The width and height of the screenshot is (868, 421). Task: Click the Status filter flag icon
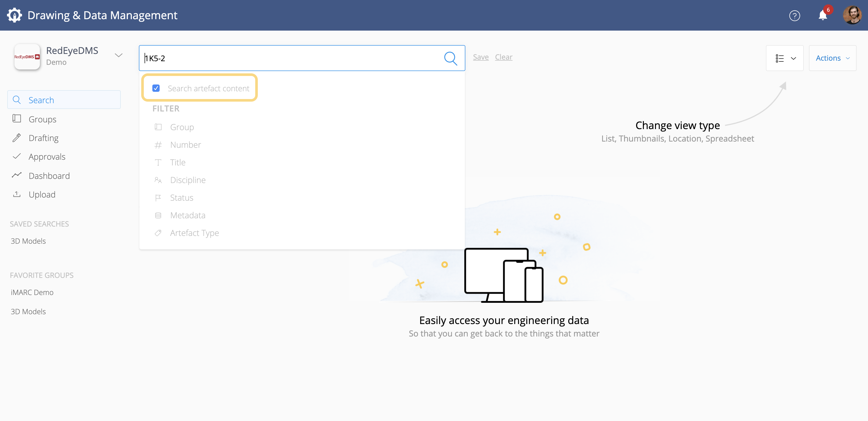coord(158,198)
